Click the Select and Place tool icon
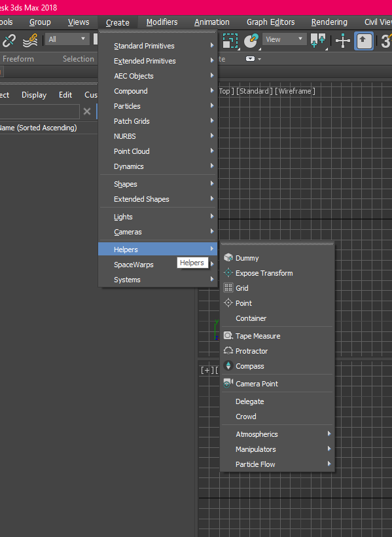 251,41
